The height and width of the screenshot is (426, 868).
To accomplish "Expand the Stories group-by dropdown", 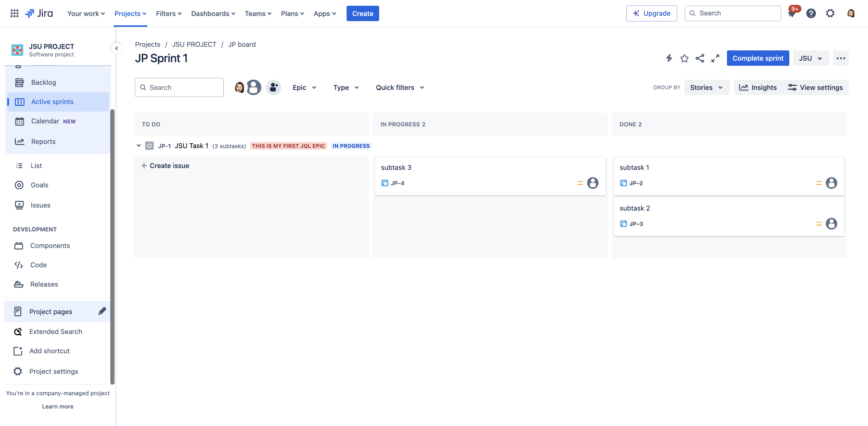I will (x=706, y=87).
